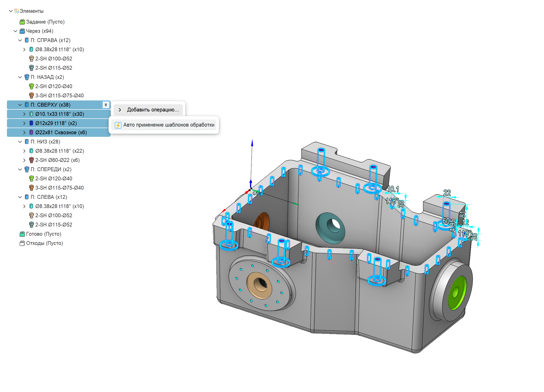Click the Отходы (Пусто) folder icon
Screen dimensions: 544x392
[x=22, y=243]
